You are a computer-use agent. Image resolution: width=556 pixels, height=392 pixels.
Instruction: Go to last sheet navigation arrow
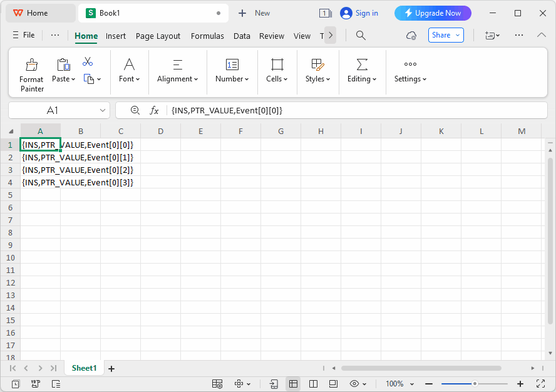53,368
